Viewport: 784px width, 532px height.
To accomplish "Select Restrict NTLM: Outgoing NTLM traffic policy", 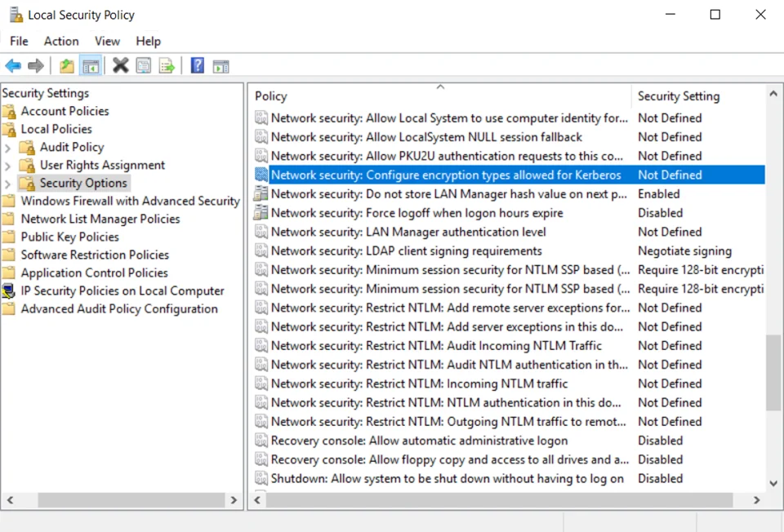I will (x=448, y=422).
